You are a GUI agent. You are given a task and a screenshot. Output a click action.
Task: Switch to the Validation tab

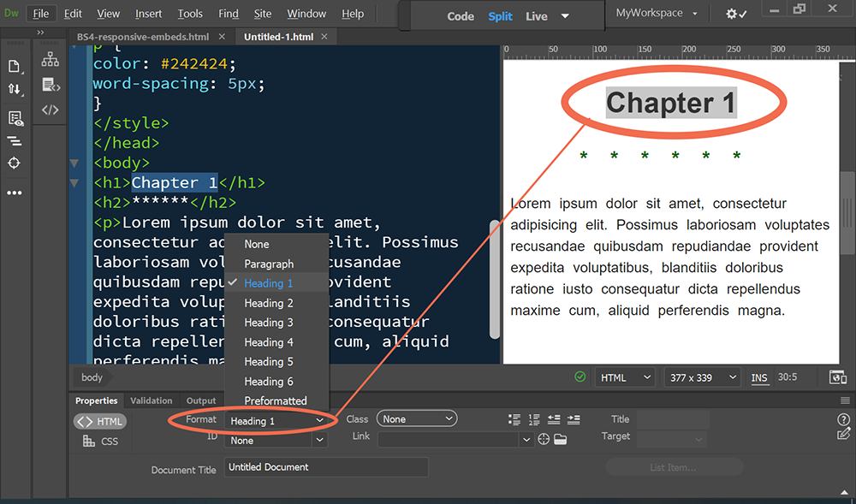tap(151, 400)
